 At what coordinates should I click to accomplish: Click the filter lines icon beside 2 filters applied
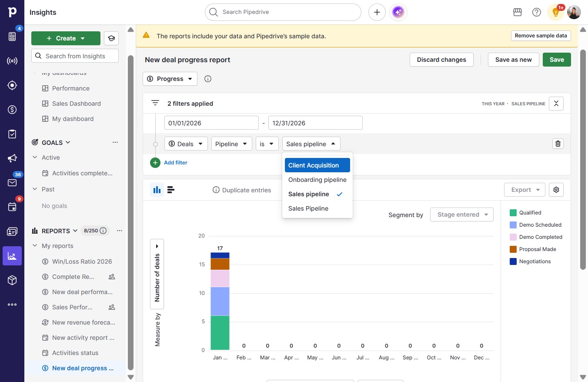pos(155,103)
